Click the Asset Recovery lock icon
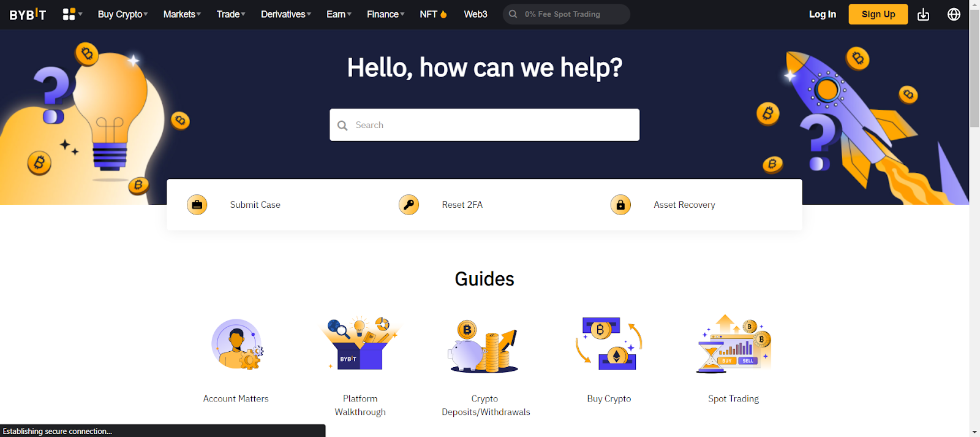The image size is (980, 437). (x=620, y=205)
